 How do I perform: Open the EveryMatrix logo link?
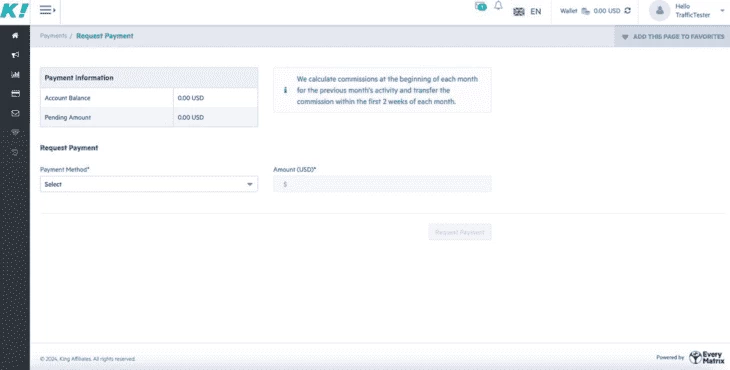click(707, 357)
